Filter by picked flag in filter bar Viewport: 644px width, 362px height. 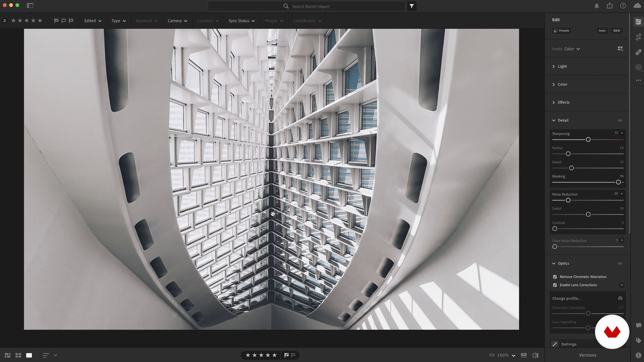point(56,21)
